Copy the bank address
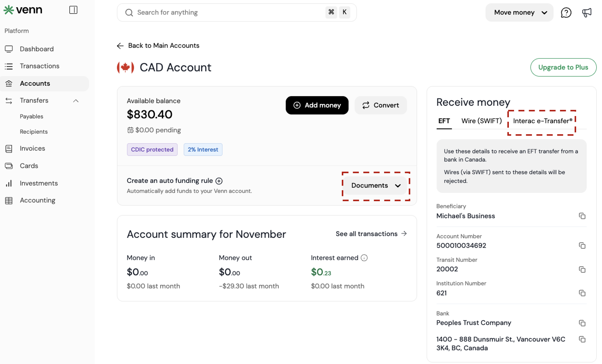The width and height of the screenshot is (602, 364). coord(582,339)
